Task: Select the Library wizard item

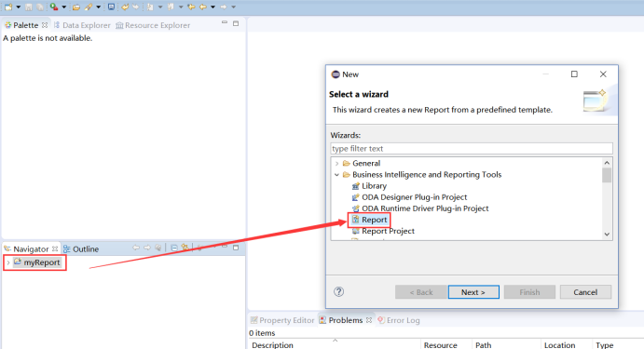Action: [369, 186]
